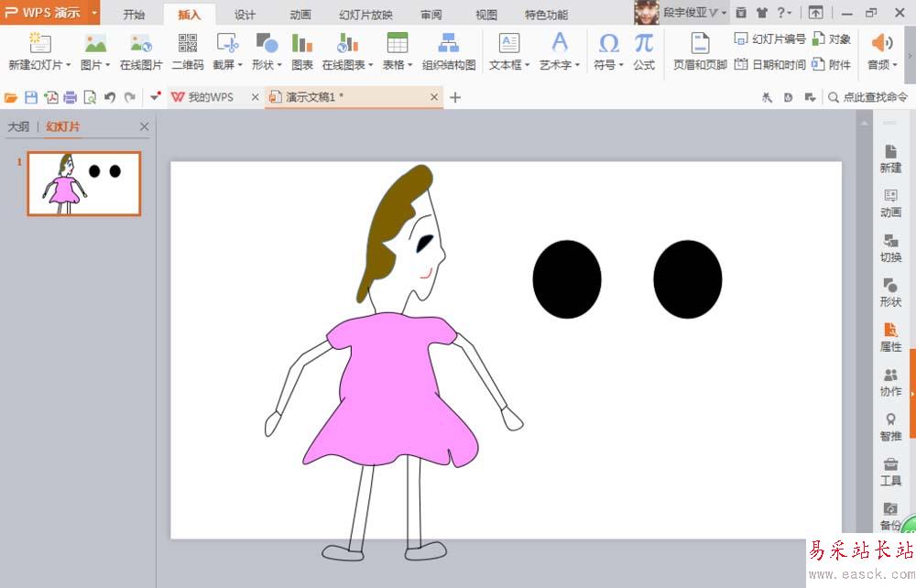
Task: Click 日期和时间 date and time button
Action: click(770, 64)
